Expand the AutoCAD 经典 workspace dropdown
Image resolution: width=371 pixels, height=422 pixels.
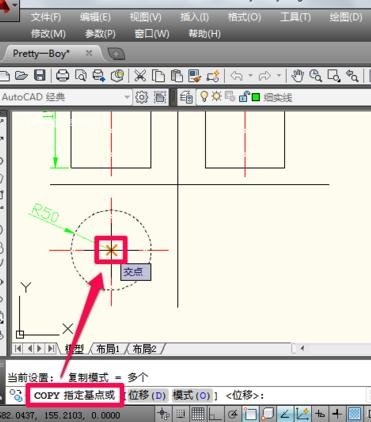pos(127,97)
